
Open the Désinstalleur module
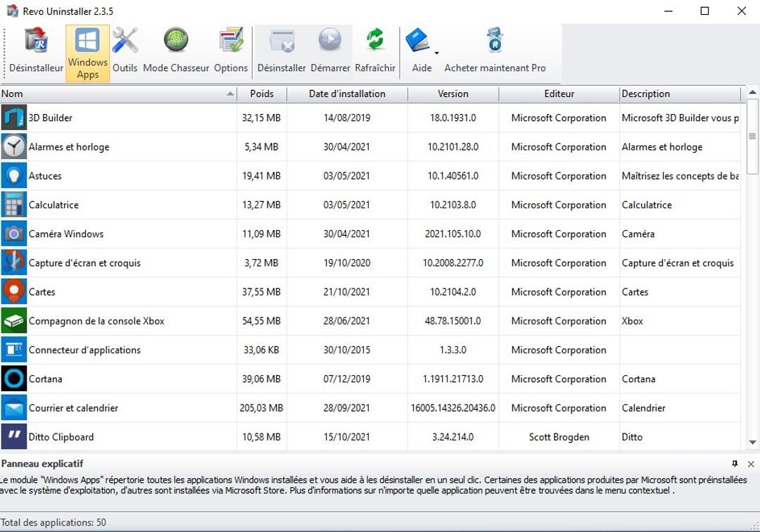pos(36,52)
